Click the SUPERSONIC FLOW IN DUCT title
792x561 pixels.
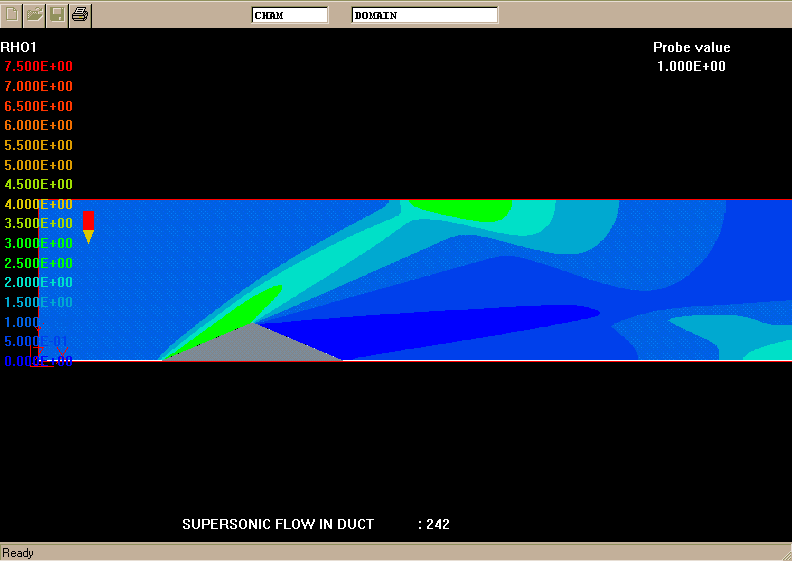click(278, 524)
